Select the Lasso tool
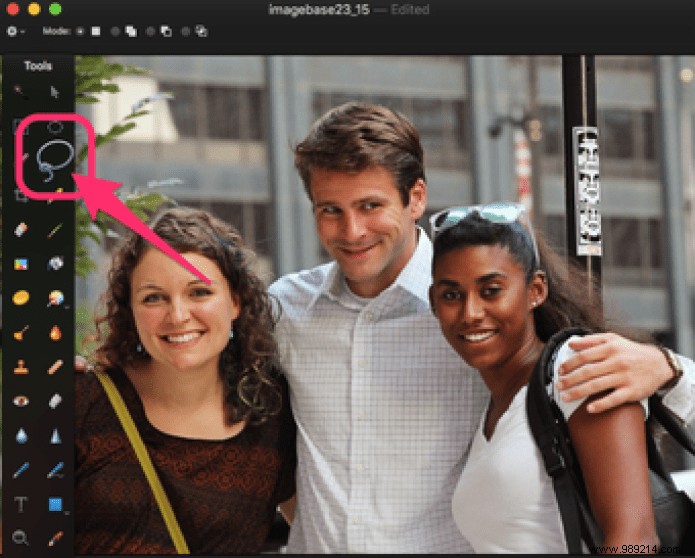 tap(55, 160)
